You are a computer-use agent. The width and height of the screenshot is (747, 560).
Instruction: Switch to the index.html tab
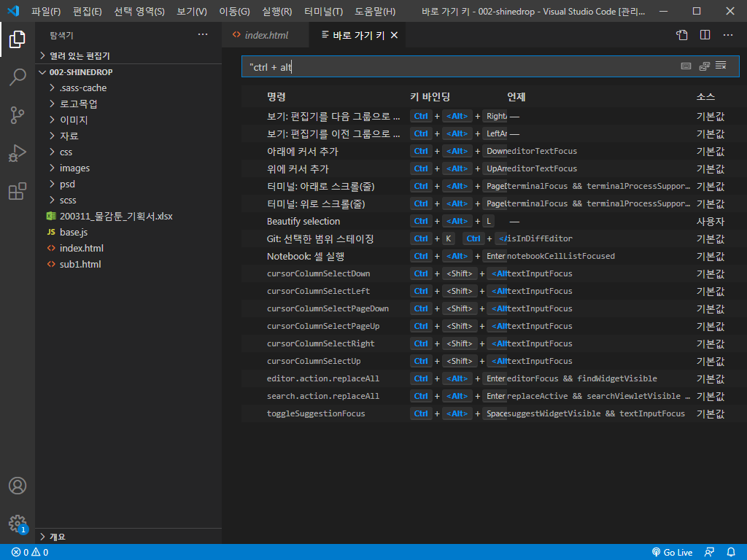[x=266, y=35]
